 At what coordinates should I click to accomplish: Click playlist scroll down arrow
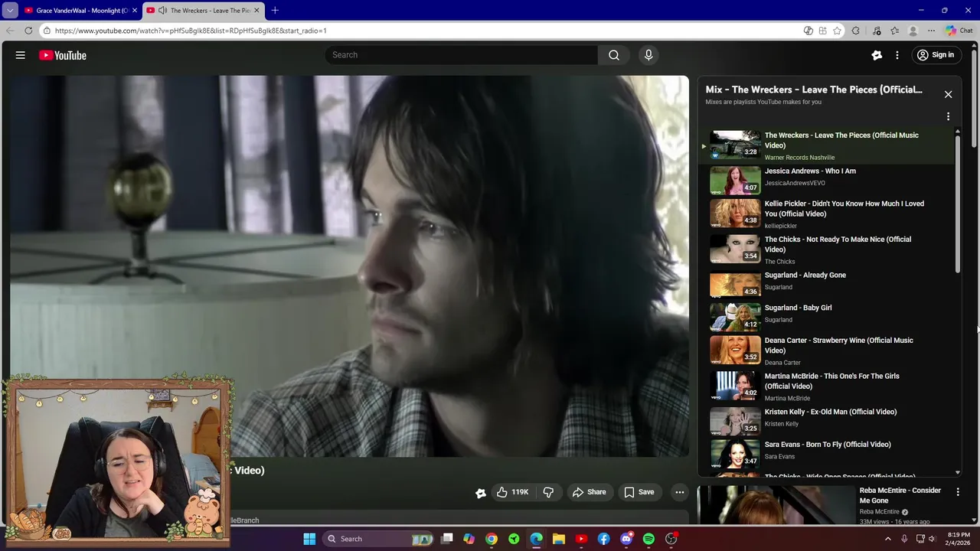[x=957, y=473]
